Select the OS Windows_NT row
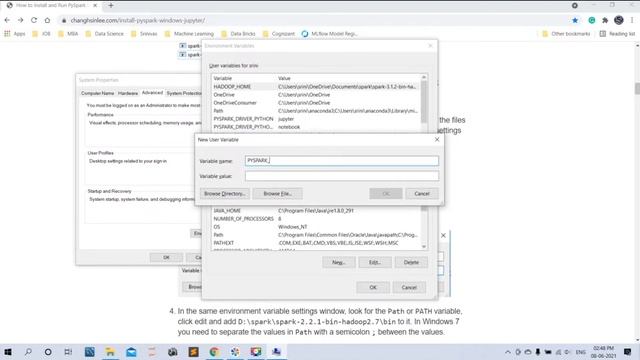This screenshot has height=360, width=640. tap(316, 227)
